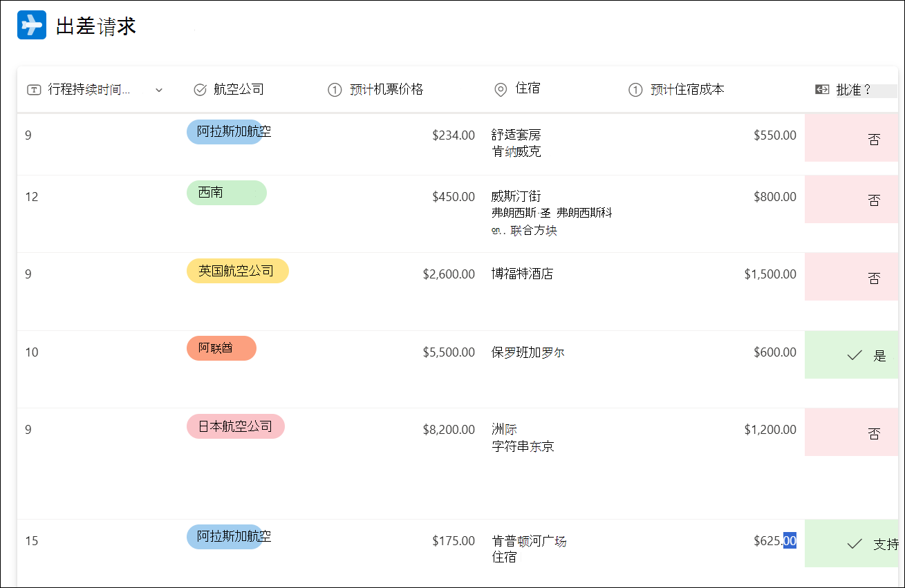This screenshot has height=588, width=905.
Task: Click the 洲际 lodging cell
Action: 504,429
